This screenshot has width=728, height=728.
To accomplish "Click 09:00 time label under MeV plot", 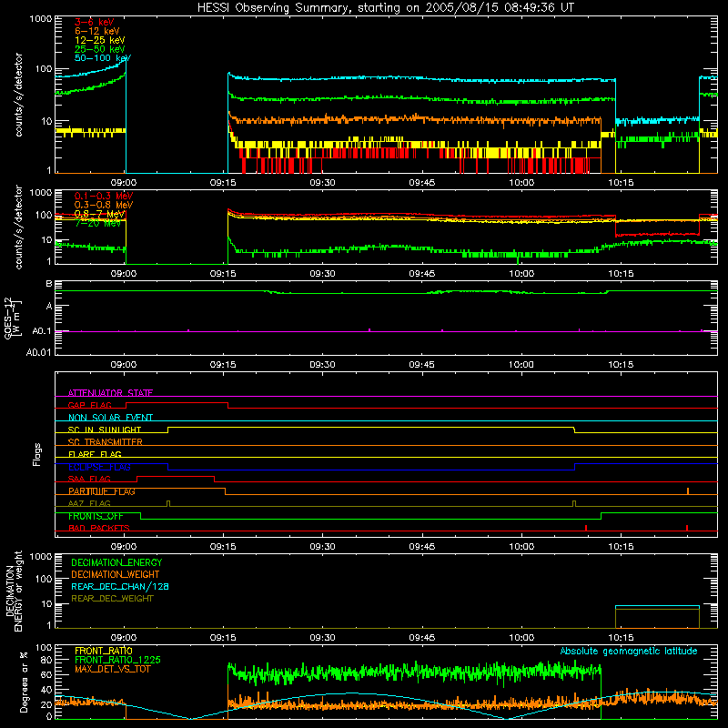I will point(124,274).
